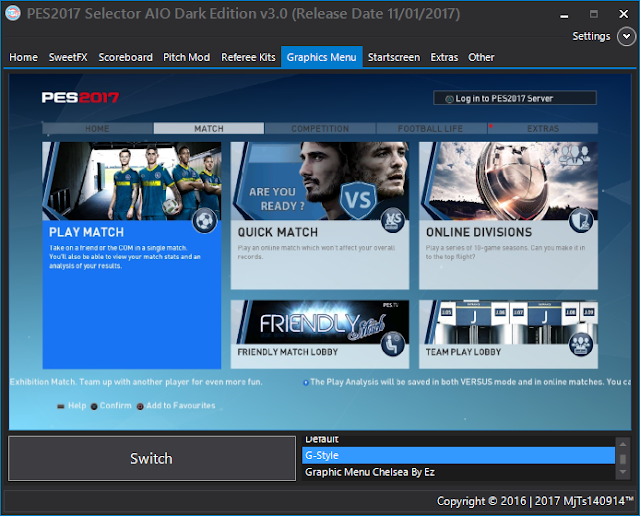This screenshot has width=640, height=516.
Task: Maximize the Selector window
Action: point(594,14)
